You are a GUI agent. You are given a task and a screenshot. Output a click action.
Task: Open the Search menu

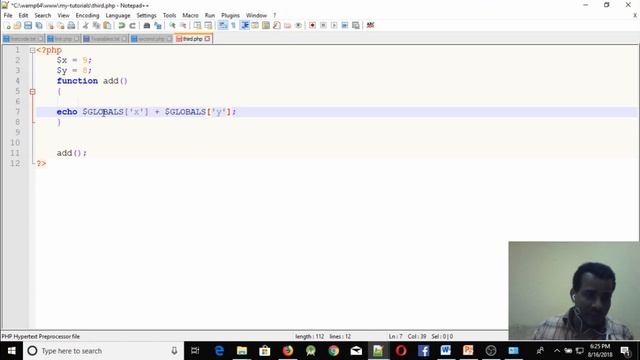(42, 15)
